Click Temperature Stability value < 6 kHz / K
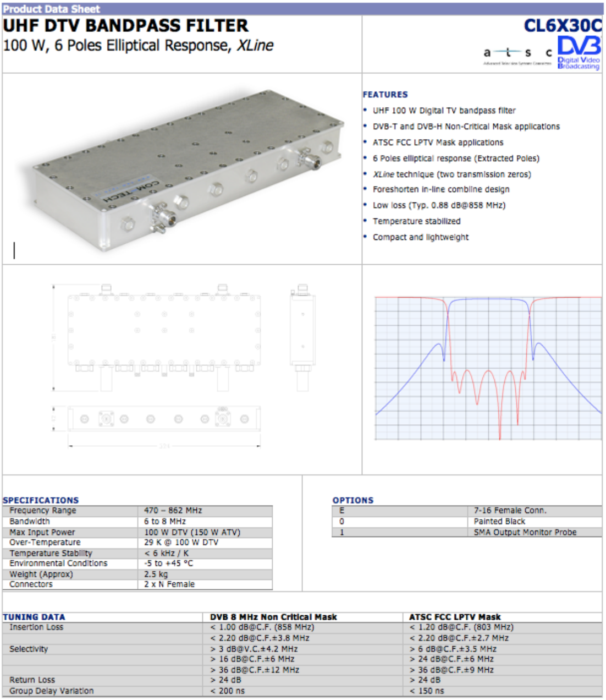The width and height of the screenshot is (606, 700). (167, 553)
